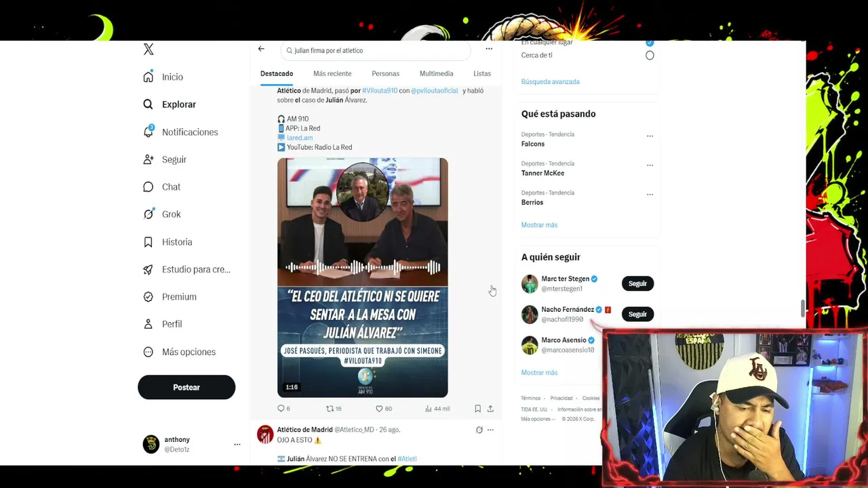
Task: Open the Falcons trending topic
Action: pos(533,144)
